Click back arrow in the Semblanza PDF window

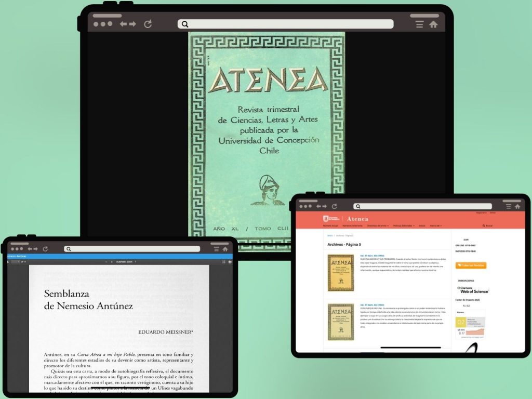tap(30, 249)
